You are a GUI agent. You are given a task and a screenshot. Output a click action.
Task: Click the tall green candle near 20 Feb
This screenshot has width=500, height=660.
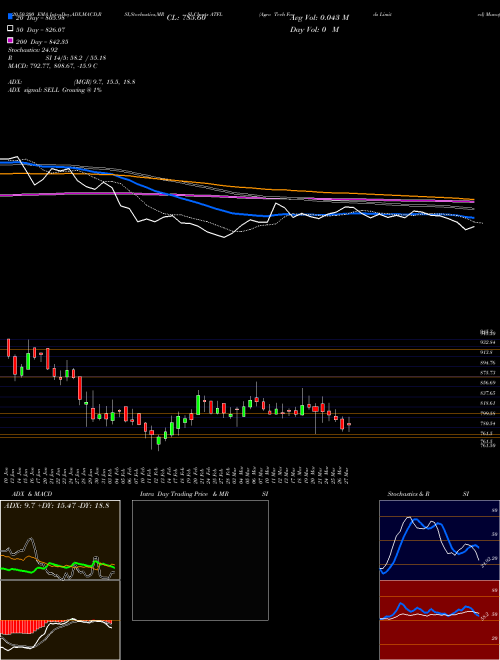point(198,403)
